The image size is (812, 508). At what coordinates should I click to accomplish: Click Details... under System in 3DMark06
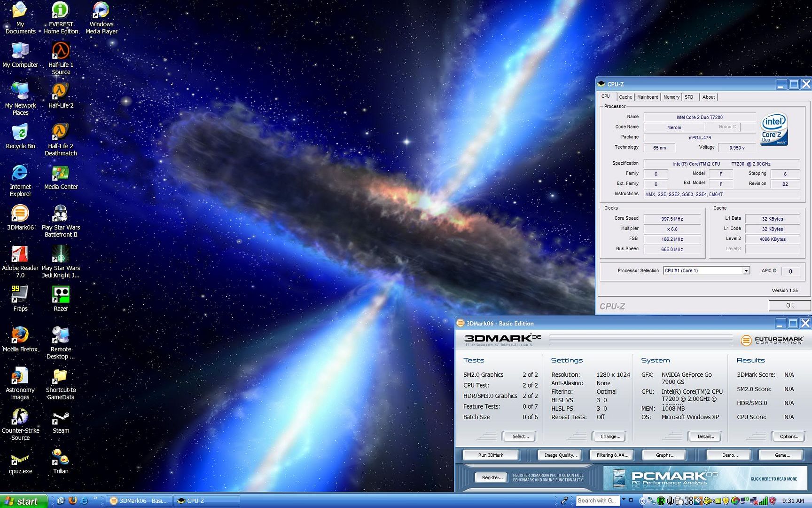706,437
